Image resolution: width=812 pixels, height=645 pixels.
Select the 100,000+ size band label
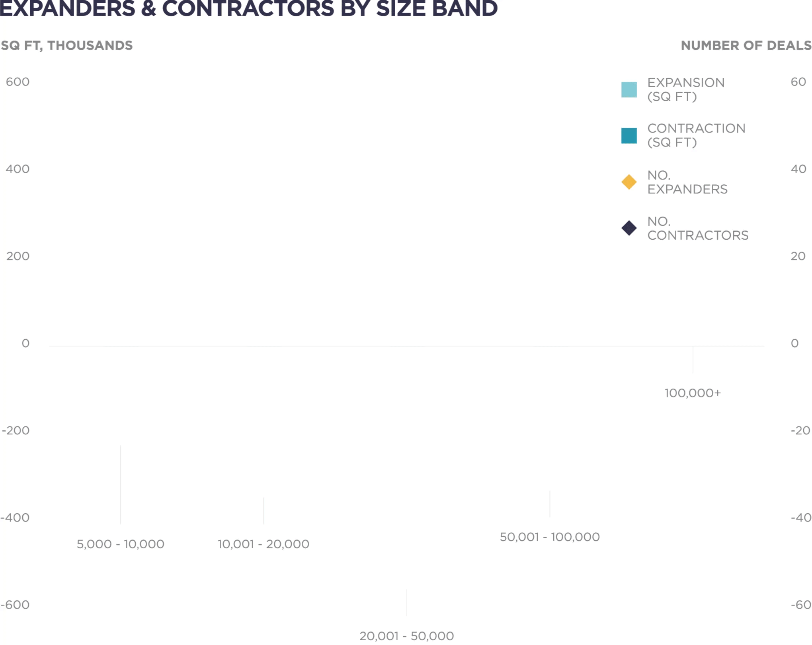coord(693,393)
